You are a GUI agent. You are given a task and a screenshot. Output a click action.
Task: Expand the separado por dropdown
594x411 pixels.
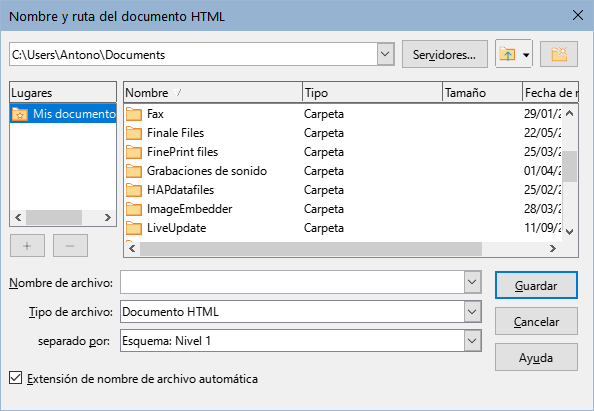tap(472, 341)
